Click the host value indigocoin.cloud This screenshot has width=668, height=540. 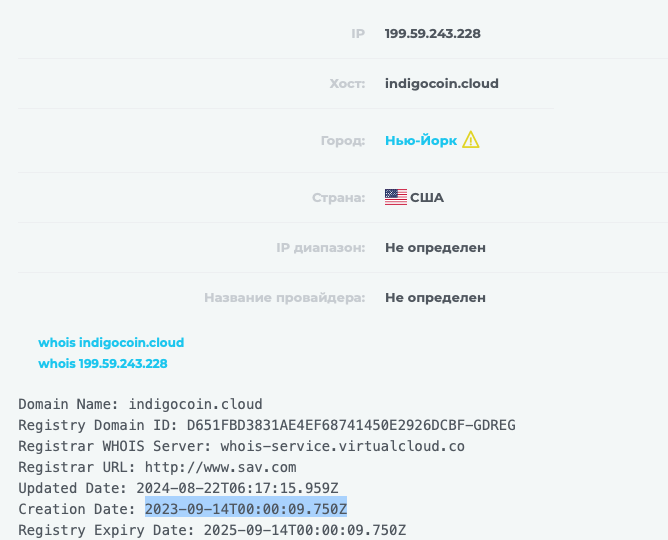tap(441, 84)
